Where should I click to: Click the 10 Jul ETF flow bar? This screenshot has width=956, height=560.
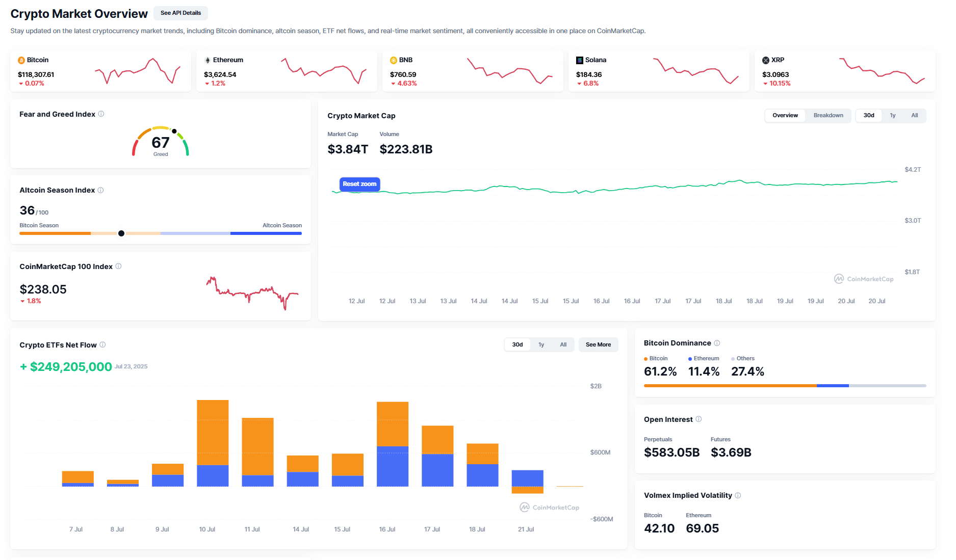click(x=213, y=443)
